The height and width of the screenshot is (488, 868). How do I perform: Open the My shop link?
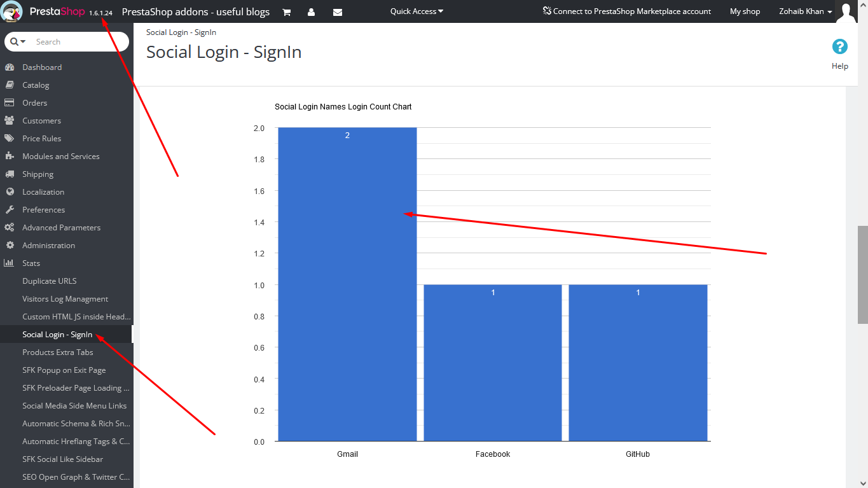[745, 11]
